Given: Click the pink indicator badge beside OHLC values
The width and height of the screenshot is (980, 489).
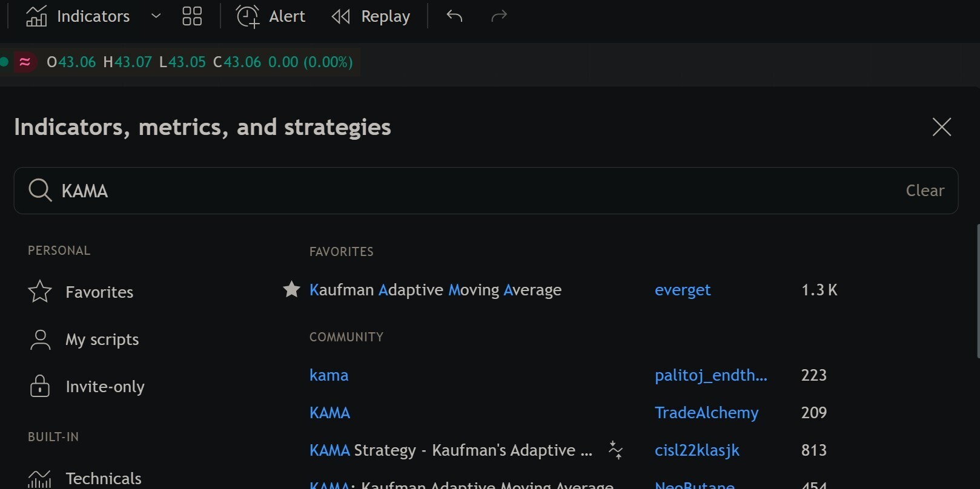Looking at the screenshot, I should point(25,62).
